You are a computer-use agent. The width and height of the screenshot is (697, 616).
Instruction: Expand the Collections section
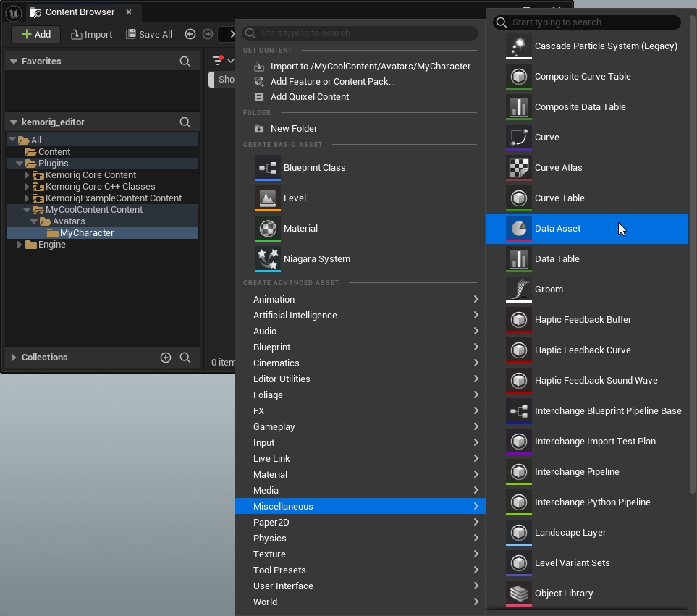point(14,358)
